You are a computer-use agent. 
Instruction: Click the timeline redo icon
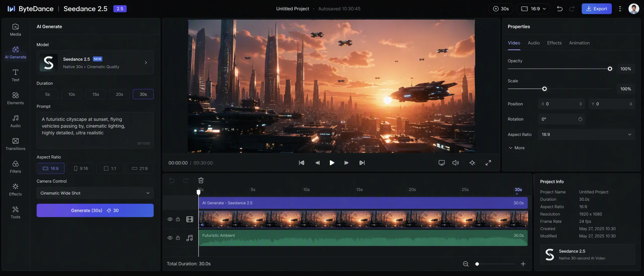click(186, 180)
